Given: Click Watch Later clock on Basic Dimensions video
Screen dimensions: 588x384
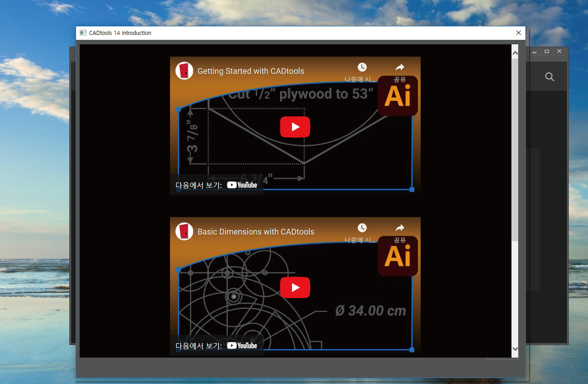Looking at the screenshot, I should 362,228.
